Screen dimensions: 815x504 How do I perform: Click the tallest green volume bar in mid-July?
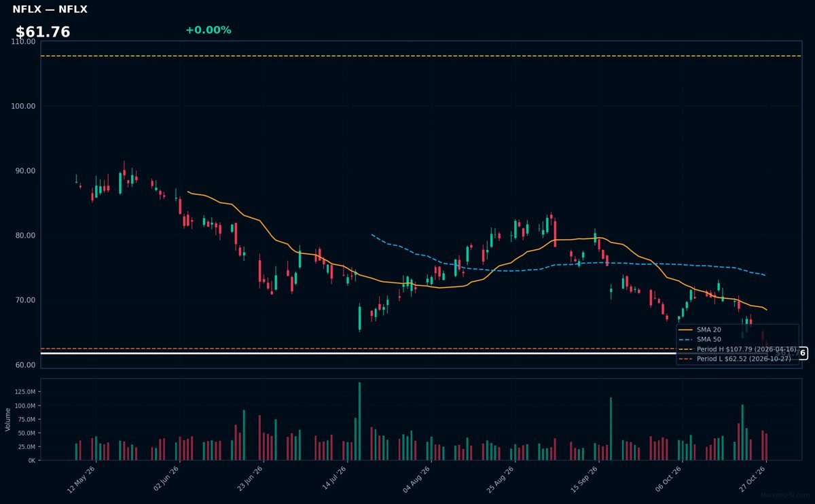point(359,421)
